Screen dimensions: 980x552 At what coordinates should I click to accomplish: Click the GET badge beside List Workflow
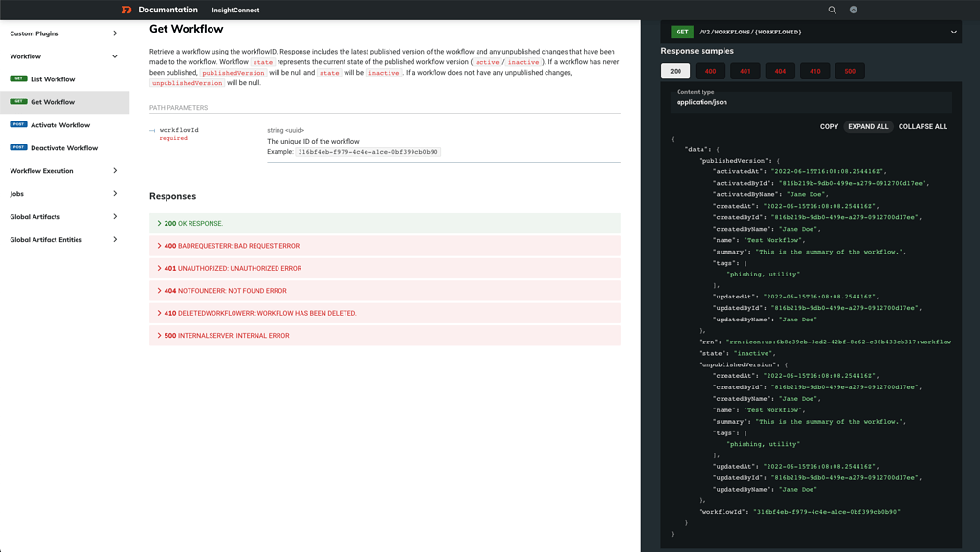19,79
